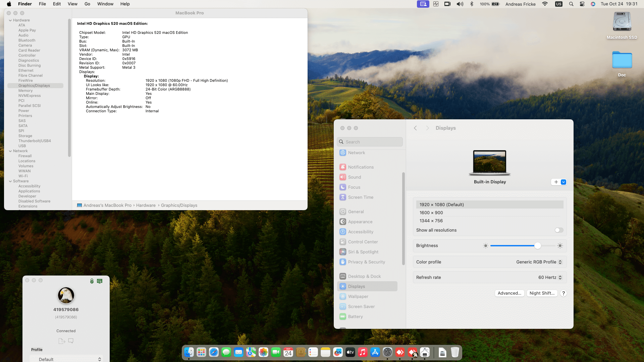644x362 pixels.
Task: Open Safari from the Dock
Action: point(214,352)
